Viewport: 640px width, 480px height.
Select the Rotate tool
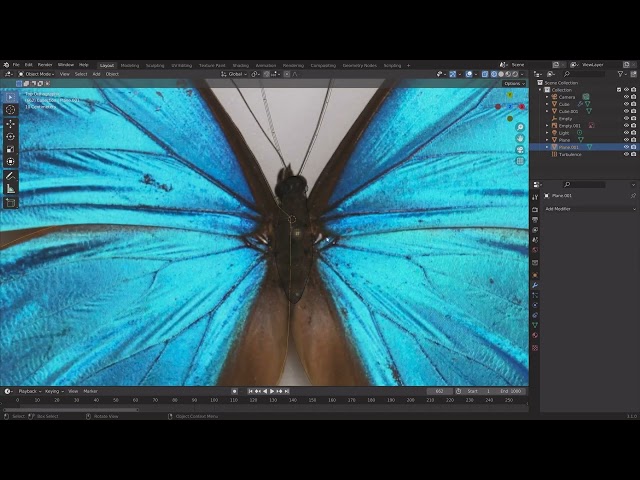(11, 136)
